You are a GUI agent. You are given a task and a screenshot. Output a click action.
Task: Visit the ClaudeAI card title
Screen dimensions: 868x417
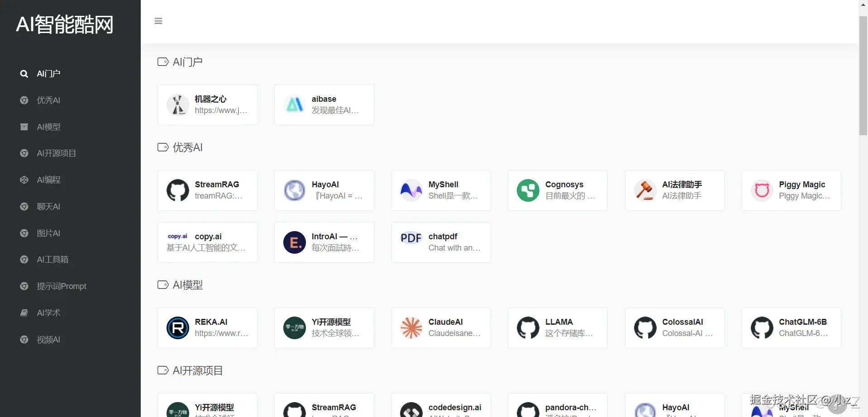[x=446, y=322]
